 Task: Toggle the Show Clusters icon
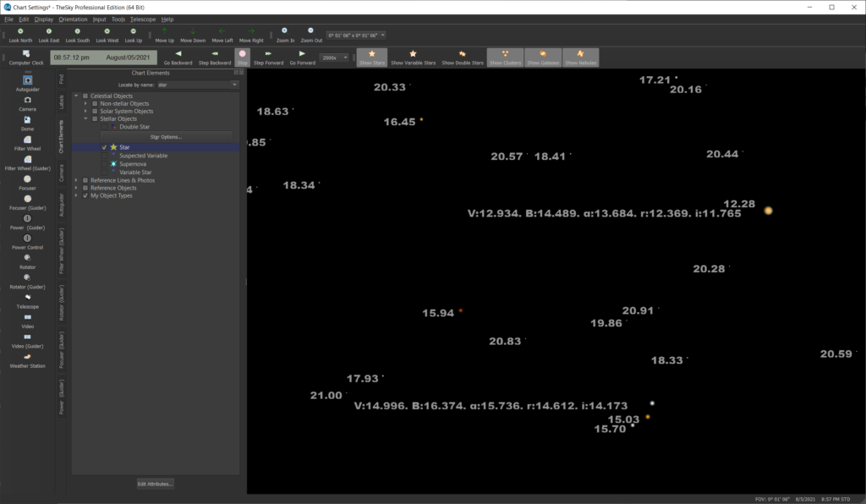tap(505, 58)
